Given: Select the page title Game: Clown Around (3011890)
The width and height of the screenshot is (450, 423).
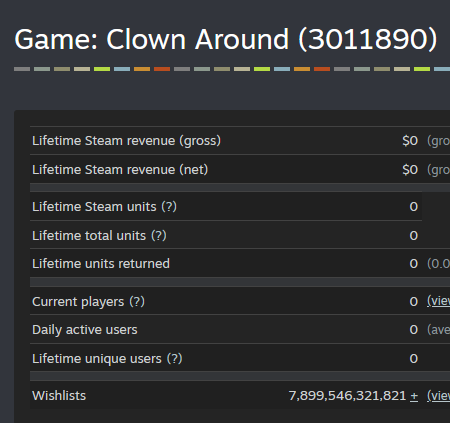Looking at the screenshot, I should pos(226,39).
